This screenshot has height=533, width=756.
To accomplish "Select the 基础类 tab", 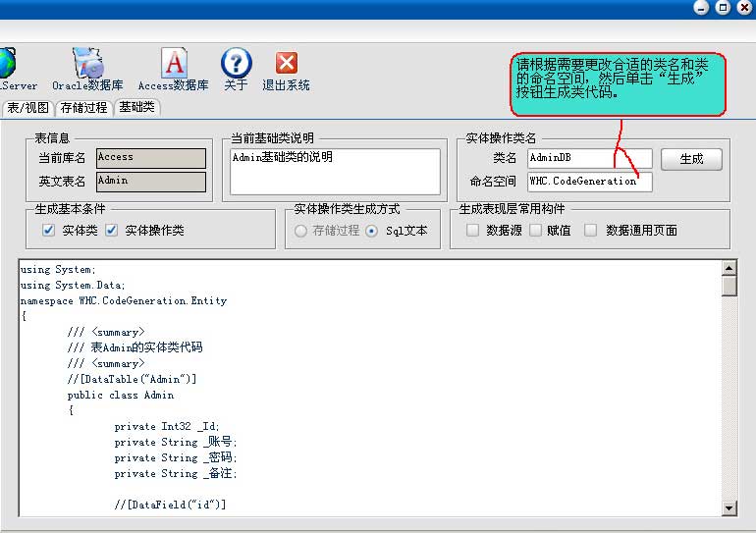I will 136,107.
